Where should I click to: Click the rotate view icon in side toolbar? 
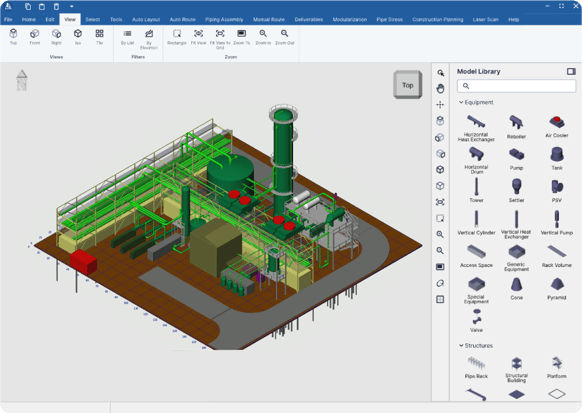tap(440, 283)
